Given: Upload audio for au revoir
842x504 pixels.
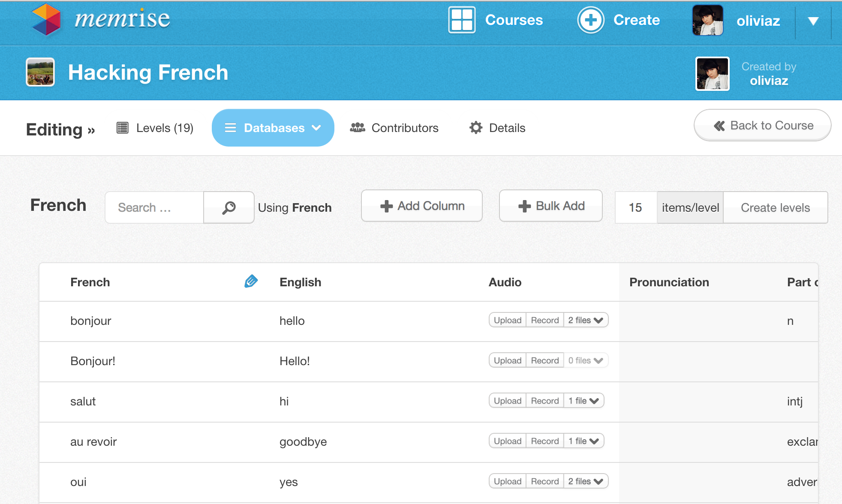Looking at the screenshot, I should 508,441.
